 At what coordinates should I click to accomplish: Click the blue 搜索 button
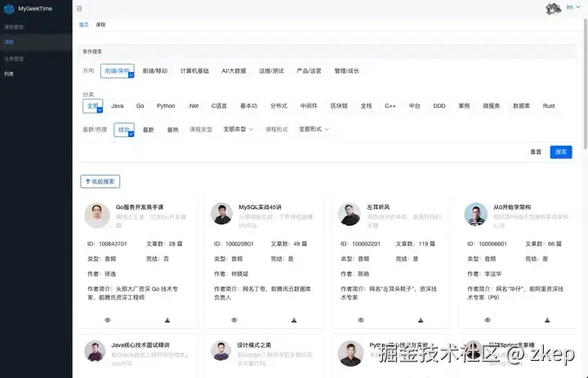[561, 152]
